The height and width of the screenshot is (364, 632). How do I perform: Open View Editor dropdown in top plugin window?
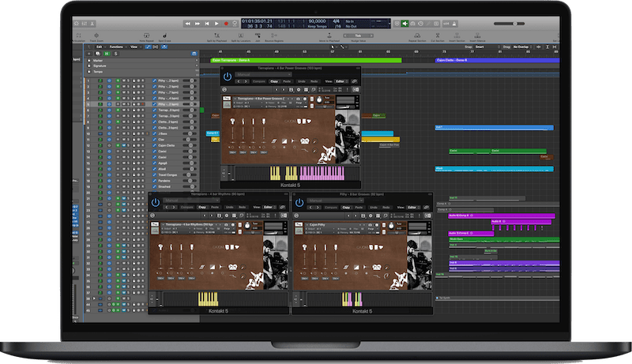340,81
